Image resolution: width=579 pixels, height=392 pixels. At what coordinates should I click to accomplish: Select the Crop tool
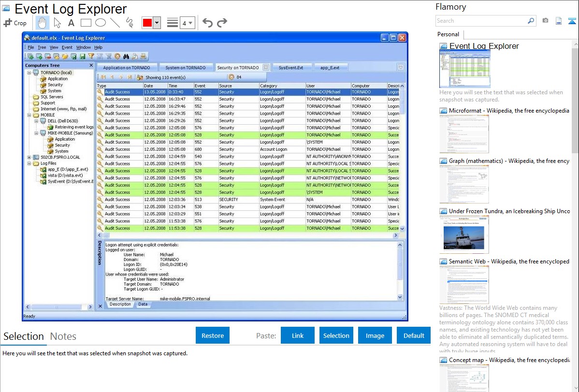pos(15,23)
